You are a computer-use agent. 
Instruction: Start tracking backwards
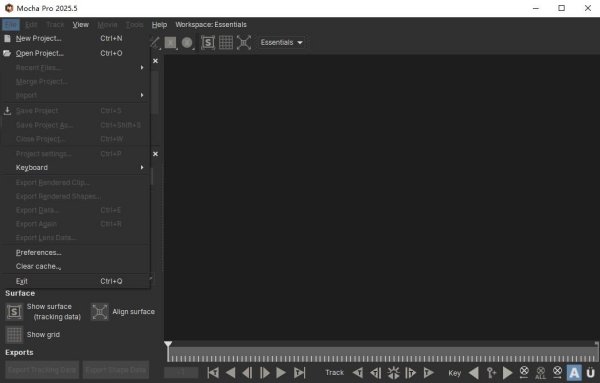point(358,373)
